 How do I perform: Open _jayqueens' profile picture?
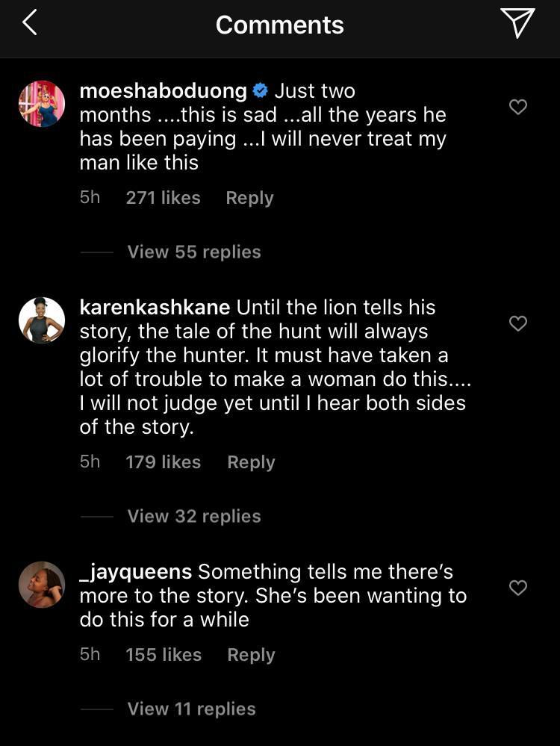[42, 585]
